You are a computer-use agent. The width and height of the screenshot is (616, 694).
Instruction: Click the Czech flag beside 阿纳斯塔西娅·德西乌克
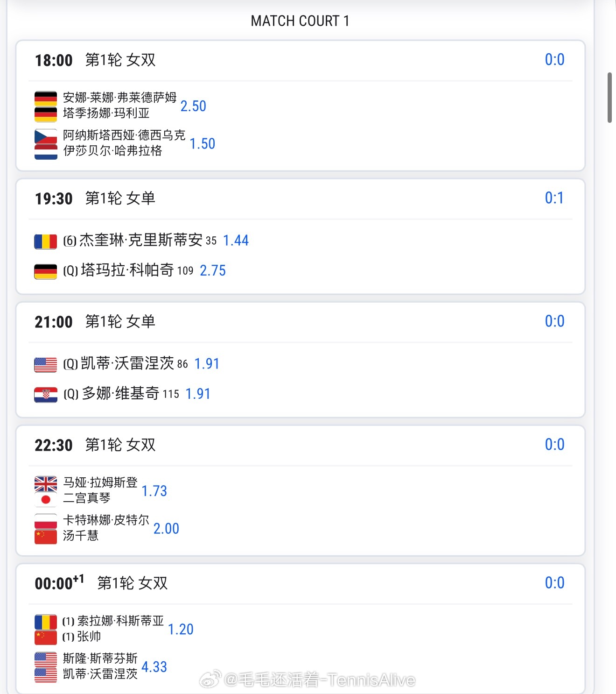[46, 136]
